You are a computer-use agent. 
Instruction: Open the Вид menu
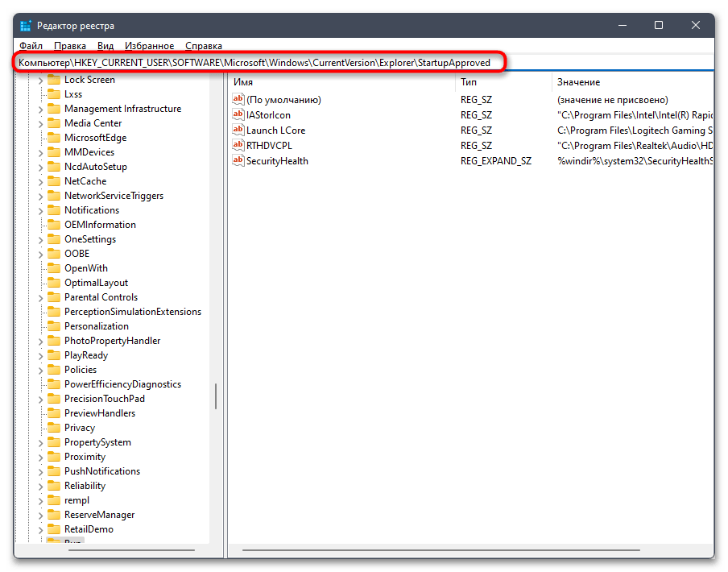105,45
